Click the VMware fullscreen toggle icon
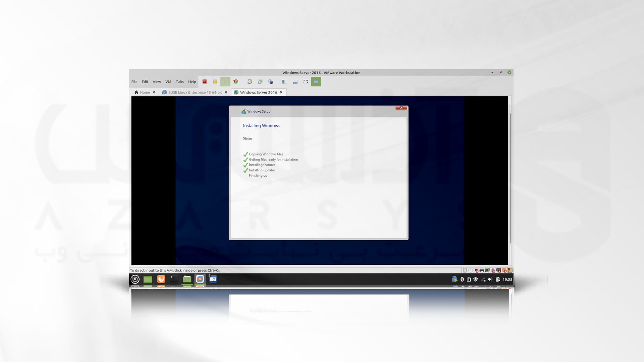This screenshot has width=644, height=362. point(306,81)
